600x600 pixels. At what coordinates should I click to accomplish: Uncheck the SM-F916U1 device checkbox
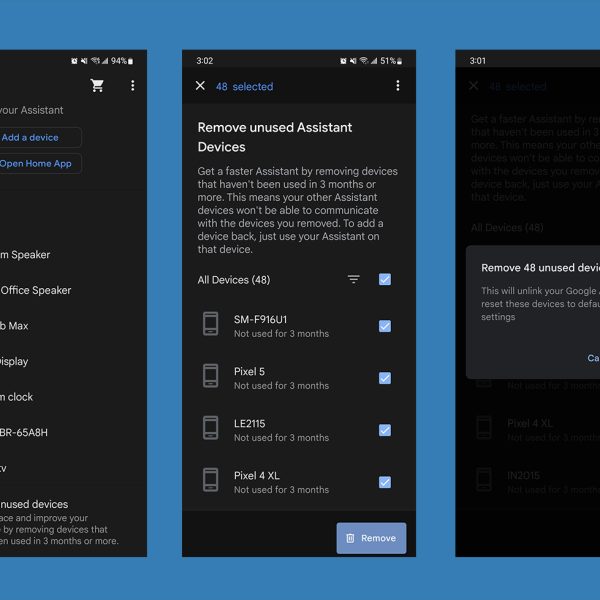(x=385, y=326)
